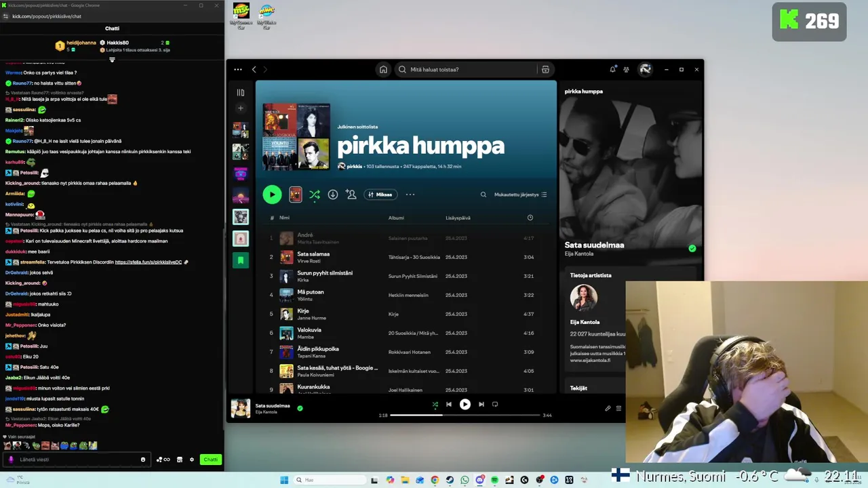The image size is (868, 488).
Task: Open Spotify friend activity icon
Action: tap(626, 69)
